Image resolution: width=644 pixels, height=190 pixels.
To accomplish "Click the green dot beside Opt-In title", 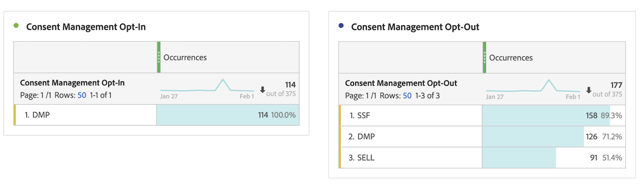I will [x=16, y=26].
